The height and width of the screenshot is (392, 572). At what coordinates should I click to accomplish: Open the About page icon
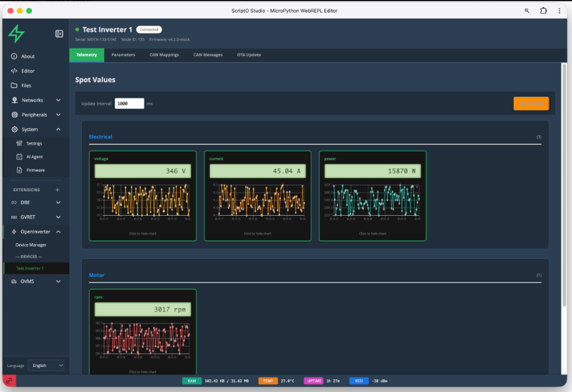pyautogui.click(x=14, y=56)
